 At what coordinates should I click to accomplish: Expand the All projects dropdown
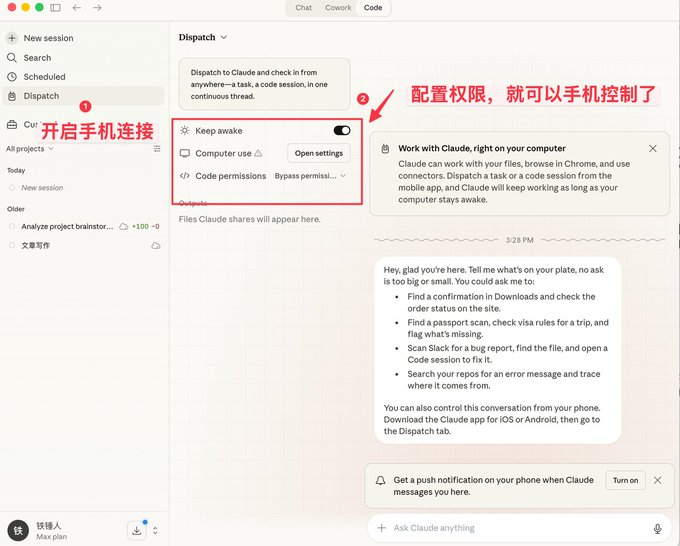click(29, 149)
